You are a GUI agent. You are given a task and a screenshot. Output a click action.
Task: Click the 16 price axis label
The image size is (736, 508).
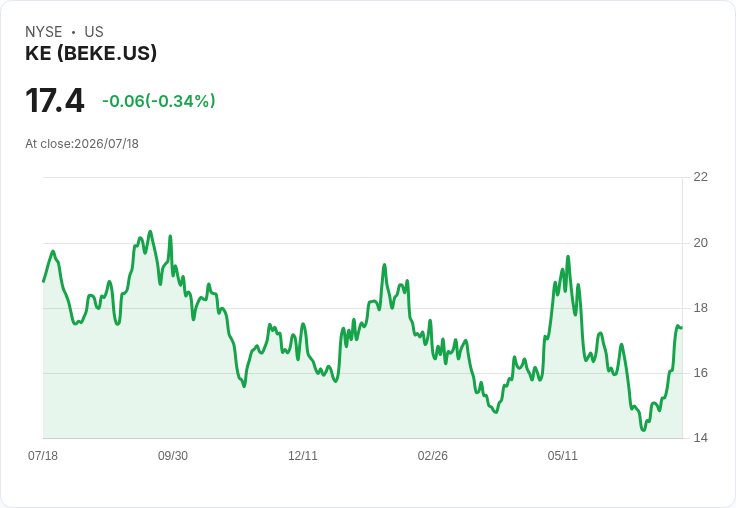700,373
